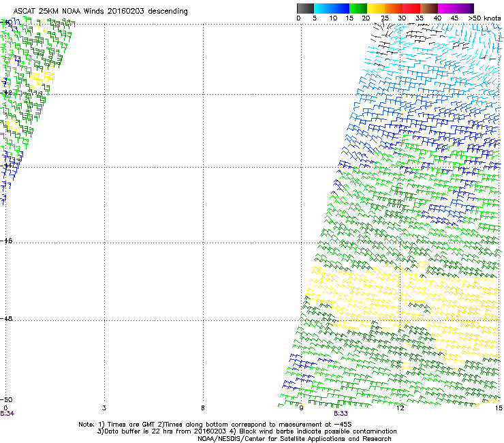Click the '40' label under the color legend
The image size is (504, 443).
437,18
